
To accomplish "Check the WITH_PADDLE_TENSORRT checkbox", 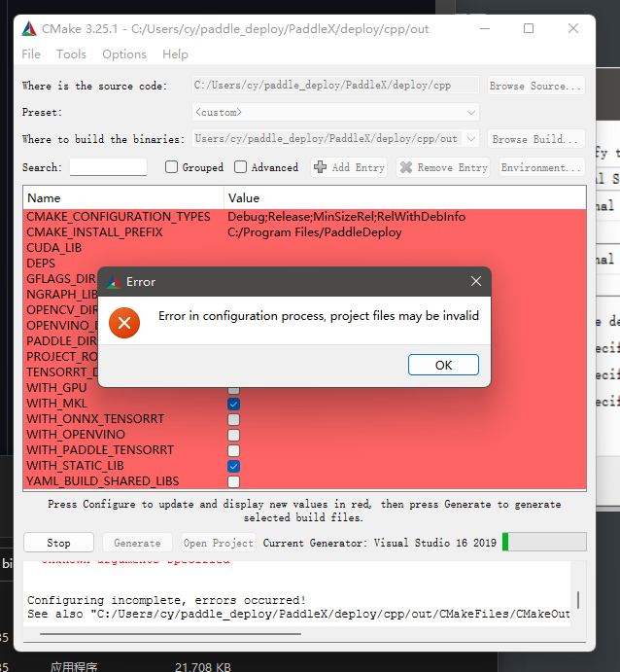I will click(x=234, y=450).
